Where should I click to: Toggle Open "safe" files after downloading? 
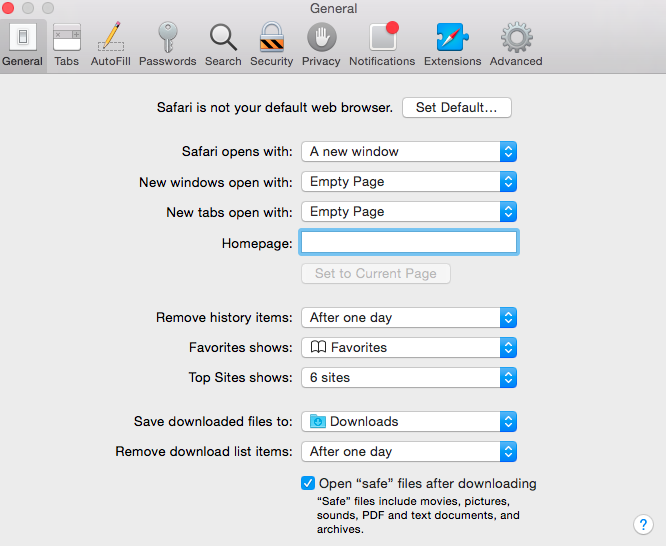point(308,483)
